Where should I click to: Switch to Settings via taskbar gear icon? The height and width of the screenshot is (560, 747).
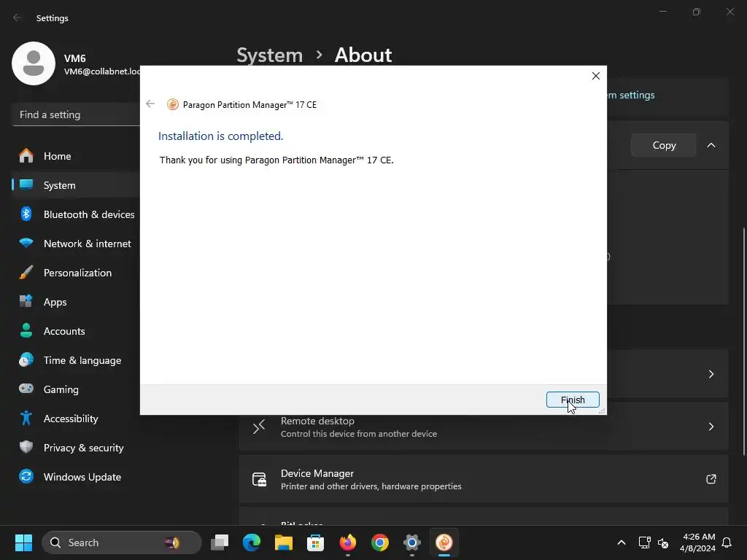(x=412, y=542)
